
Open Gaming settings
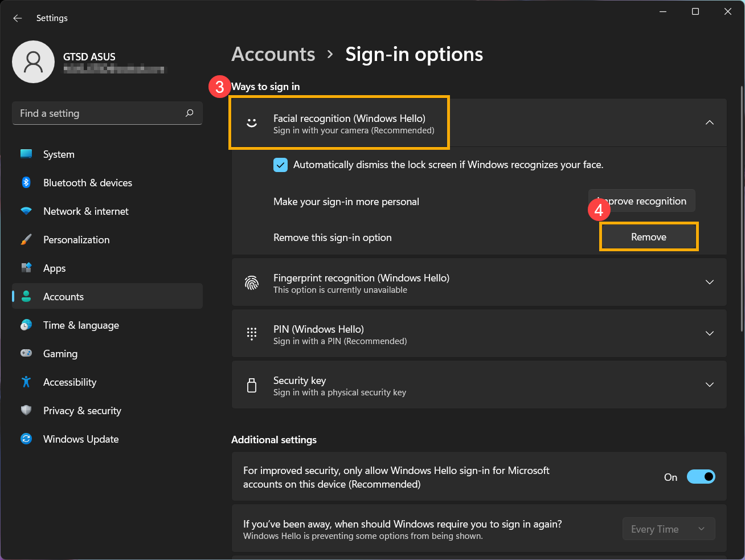107,353
